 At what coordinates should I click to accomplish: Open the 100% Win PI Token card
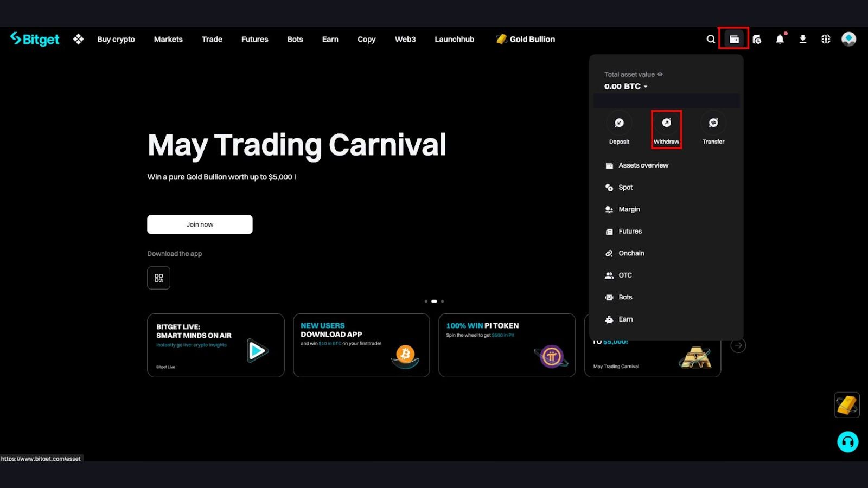click(507, 345)
